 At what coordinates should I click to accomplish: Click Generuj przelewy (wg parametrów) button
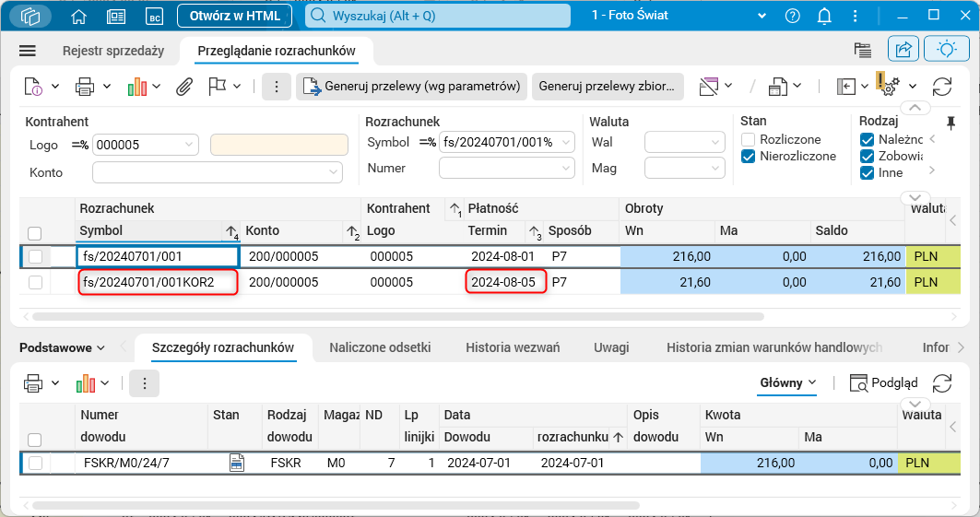(x=412, y=87)
